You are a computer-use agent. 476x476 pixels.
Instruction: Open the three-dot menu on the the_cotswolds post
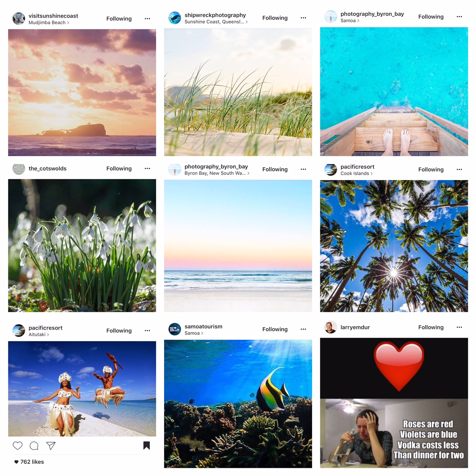point(147,168)
